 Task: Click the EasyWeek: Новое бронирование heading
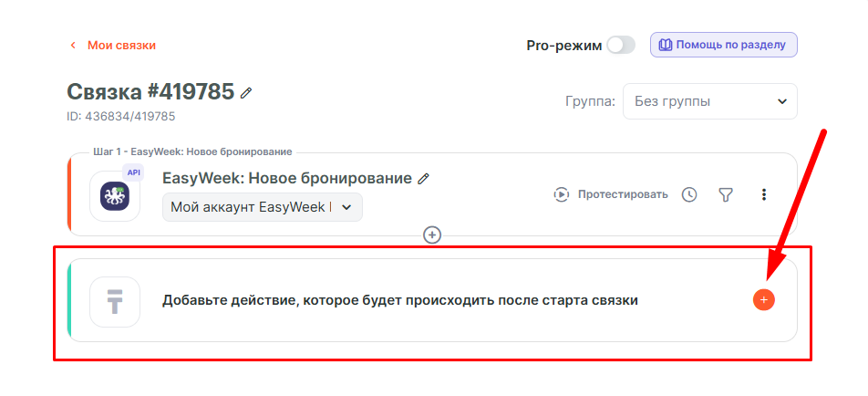[x=286, y=179]
